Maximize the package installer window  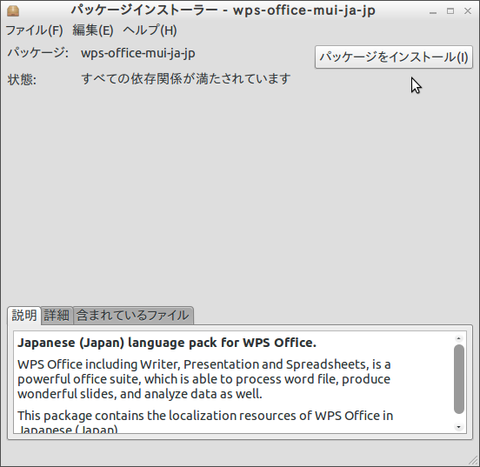coord(450,11)
